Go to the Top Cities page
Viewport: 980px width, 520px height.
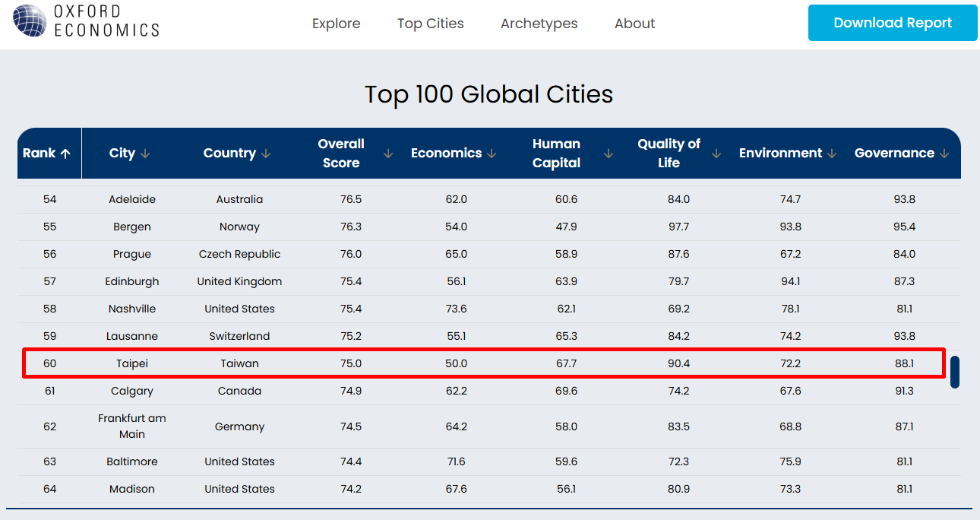tap(430, 24)
